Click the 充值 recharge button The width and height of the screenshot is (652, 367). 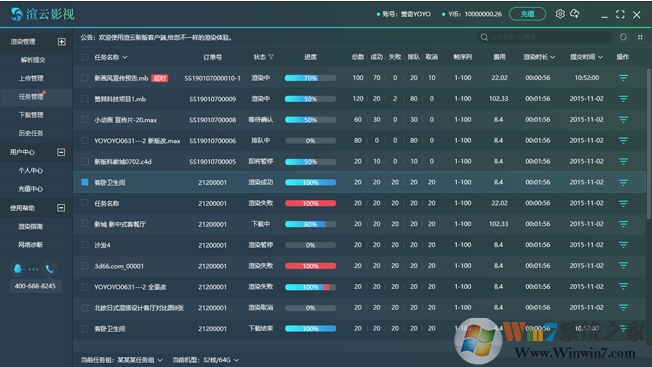527,14
